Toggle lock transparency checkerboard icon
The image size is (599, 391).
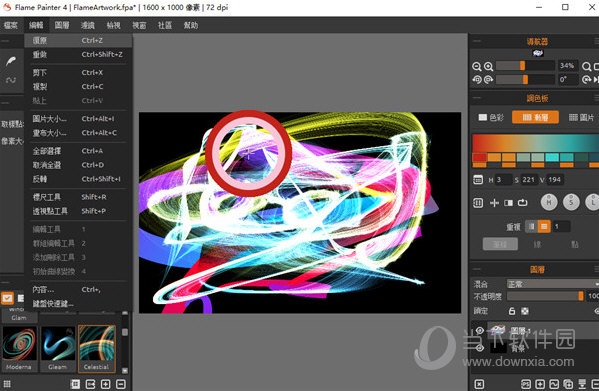pyautogui.click(x=525, y=311)
